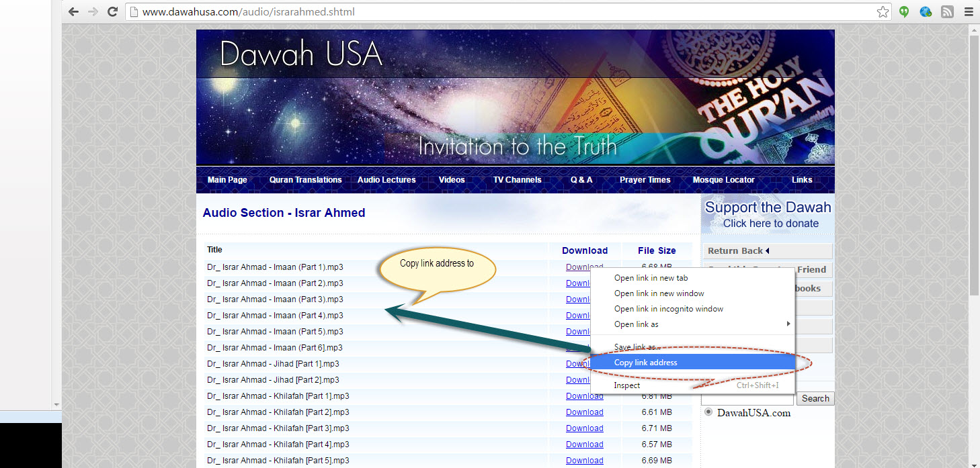Click the Download link for Imaan (Part 3).mp3
Image resolution: width=980 pixels, height=468 pixels.
point(578,299)
